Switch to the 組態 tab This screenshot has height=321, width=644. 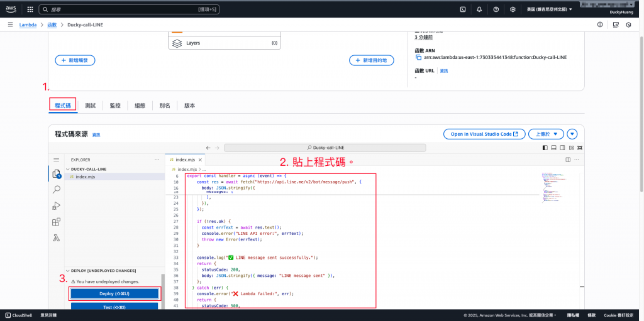tap(140, 106)
